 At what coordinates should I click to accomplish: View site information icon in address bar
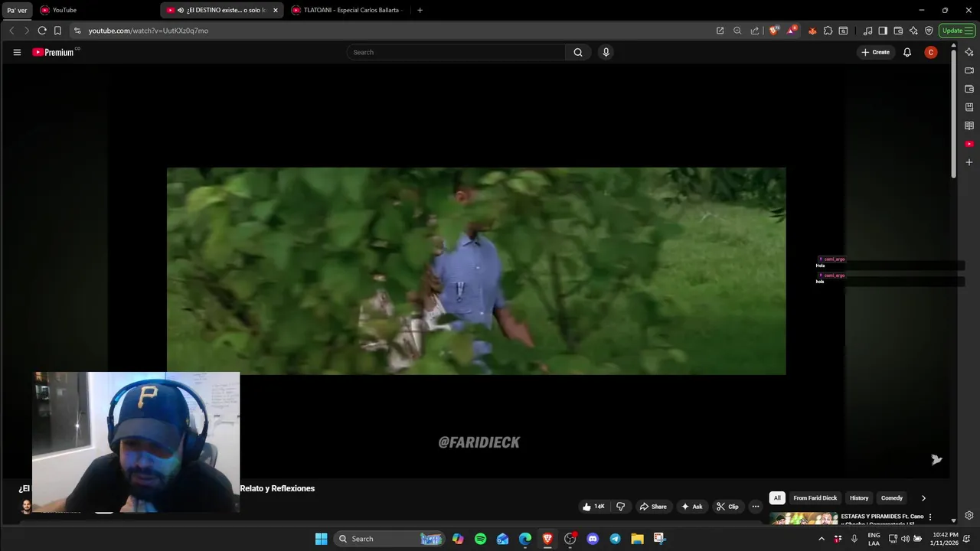(x=77, y=31)
